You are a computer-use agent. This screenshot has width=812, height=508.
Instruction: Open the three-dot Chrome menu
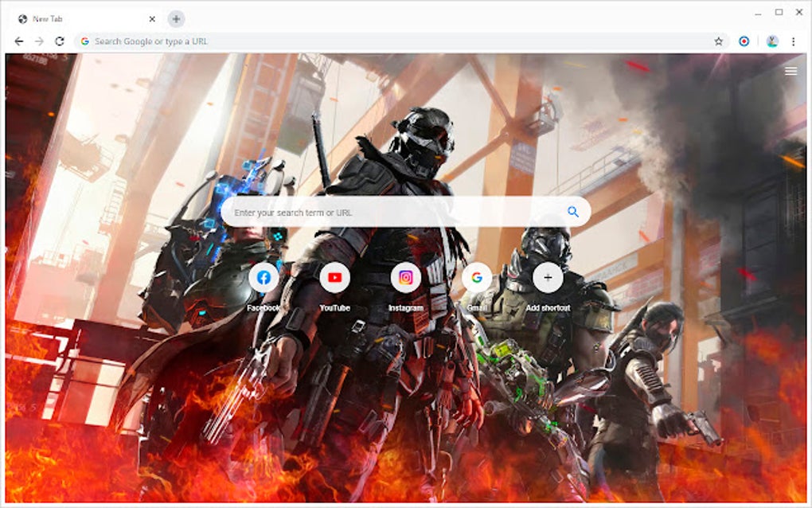(794, 40)
